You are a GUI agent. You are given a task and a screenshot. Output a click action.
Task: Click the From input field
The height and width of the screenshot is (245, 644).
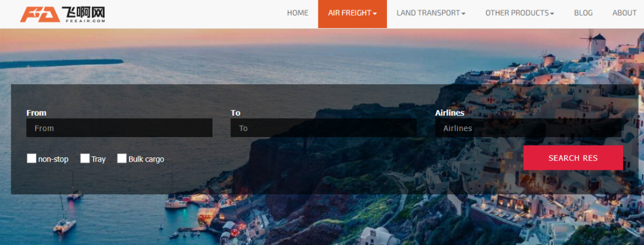point(119,128)
